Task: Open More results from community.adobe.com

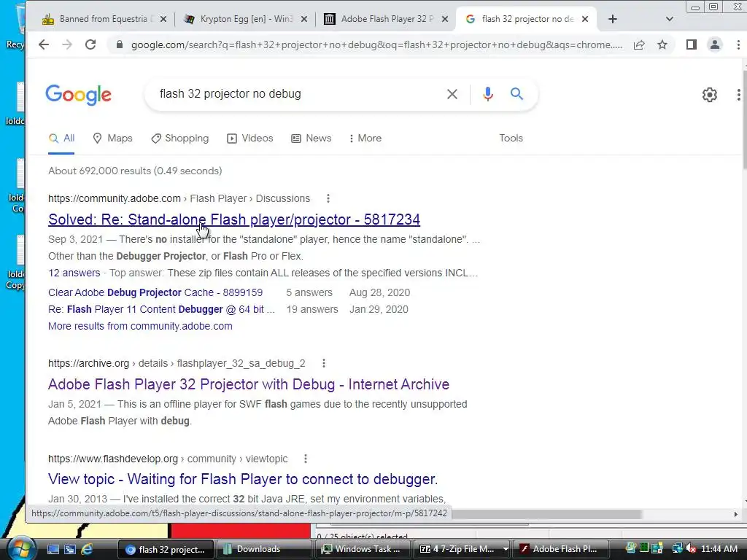Action: click(x=140, y=326)
